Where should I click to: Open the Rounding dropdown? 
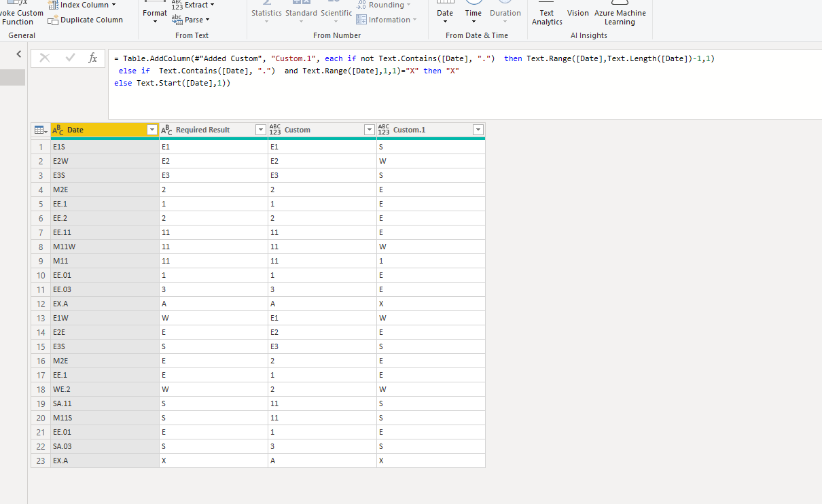click(383, 5)
